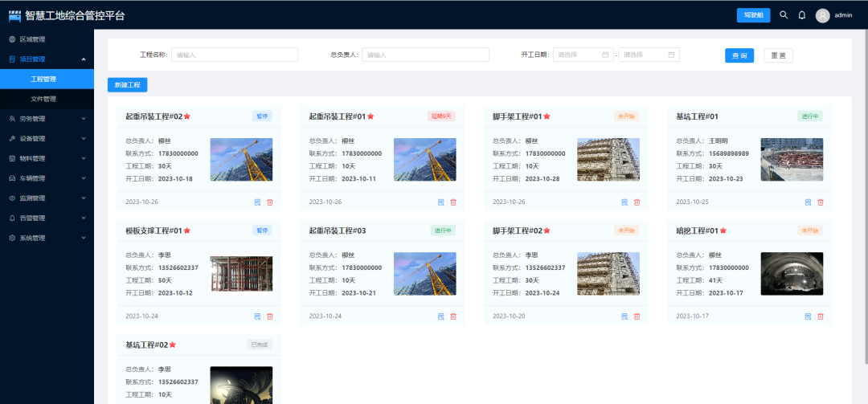Expand the 系统管理 sidebar menu

(x=47, y=238)
